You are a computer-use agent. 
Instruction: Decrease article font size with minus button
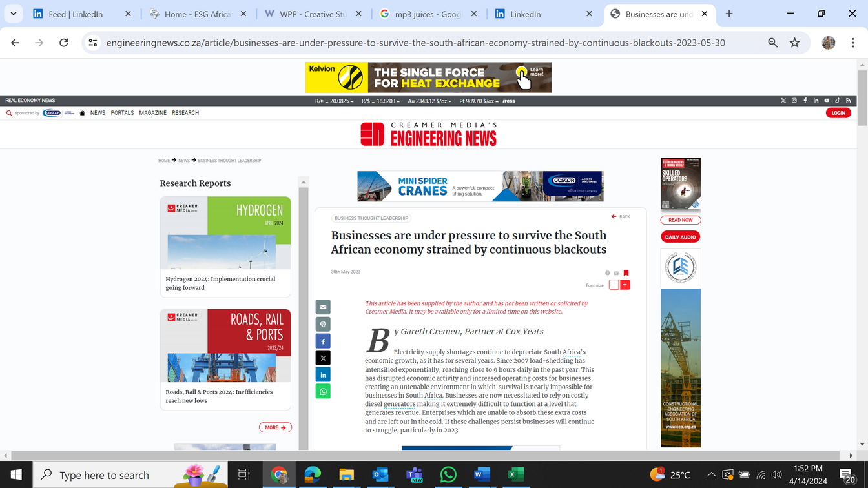coord(614,285)
